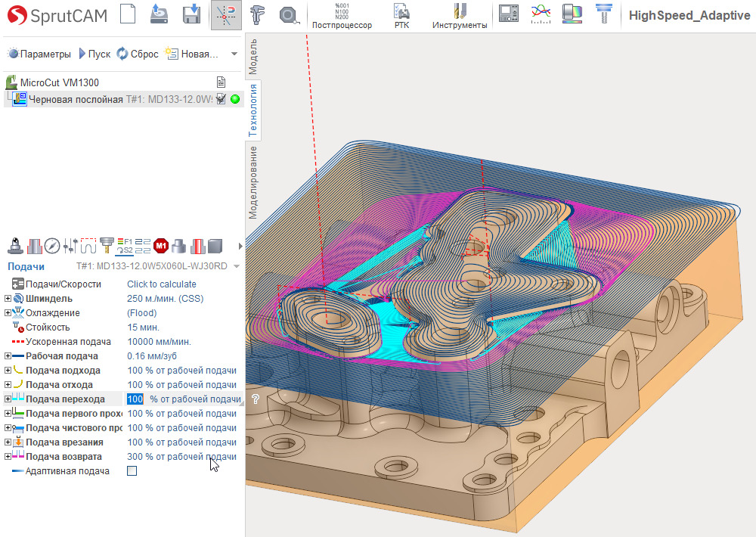Click the CNC machine control panel icon
This screenshot has width=756, height=537.
[508, 13]
